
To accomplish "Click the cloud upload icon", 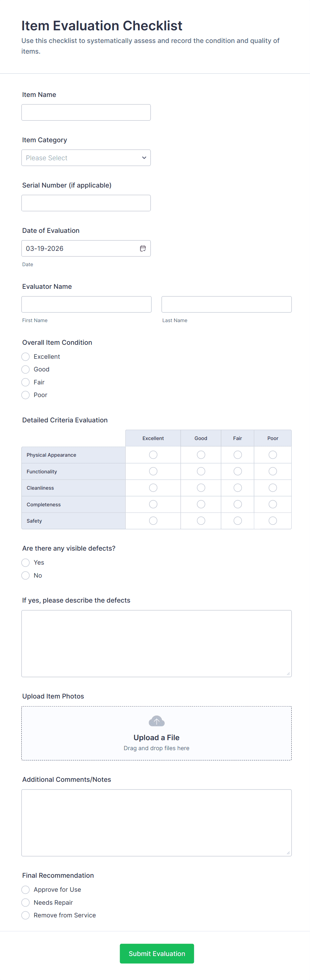I will [x=156, y=721].
